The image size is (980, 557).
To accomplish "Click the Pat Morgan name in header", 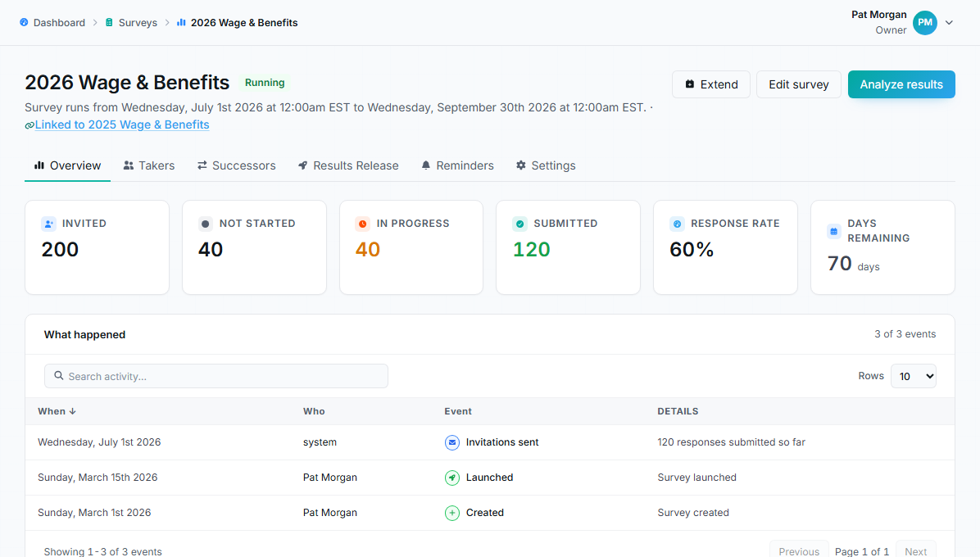I will click(878, 15).
